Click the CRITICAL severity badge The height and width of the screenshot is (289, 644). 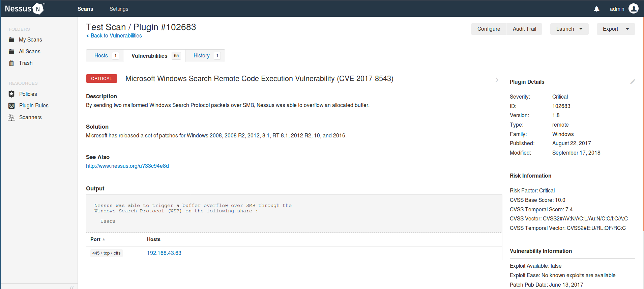click(101, 78)
